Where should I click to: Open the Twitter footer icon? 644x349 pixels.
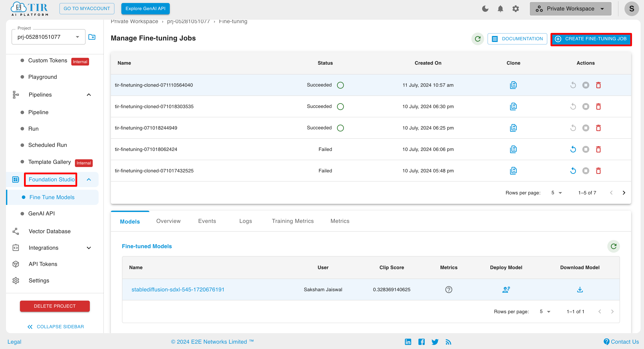click(x=435, y=342)
